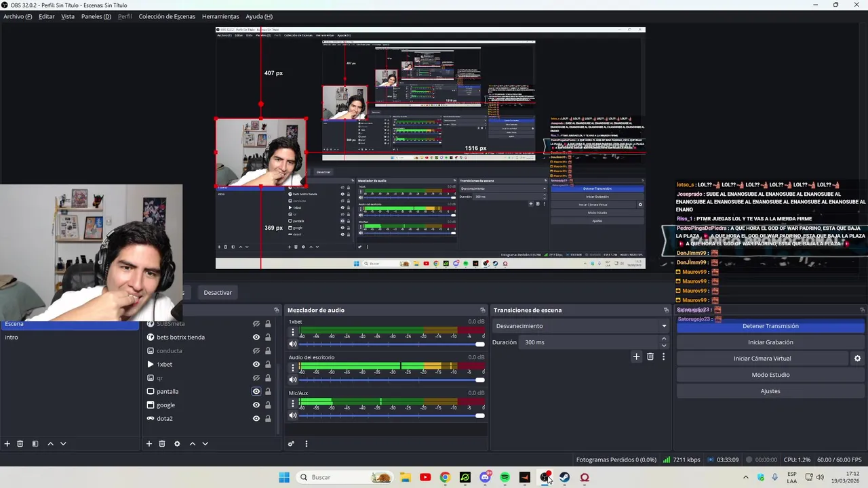Show the SUBSmeta source

tap(256, 324)
